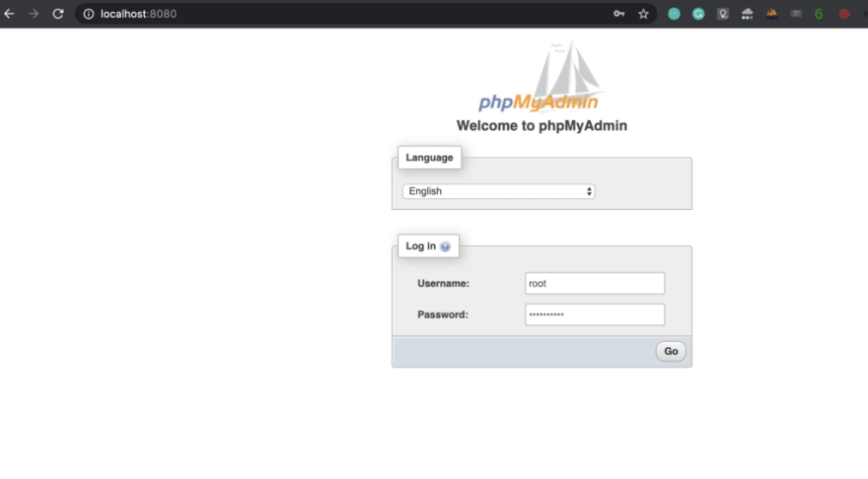Open the red circular extension icon
The height and width of the screenshot is (479, 868).
(844, 14)
